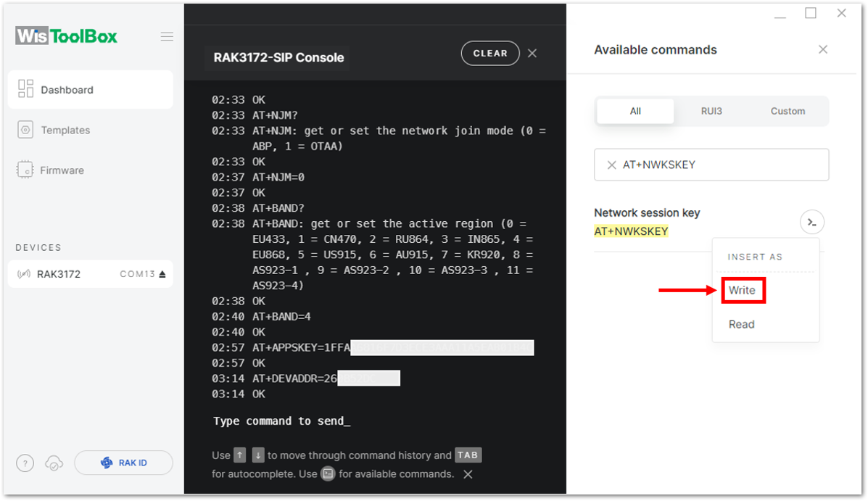Click the up arrow key hint
The width and height of the screenshot is (868, 501).
click(239, 455)
